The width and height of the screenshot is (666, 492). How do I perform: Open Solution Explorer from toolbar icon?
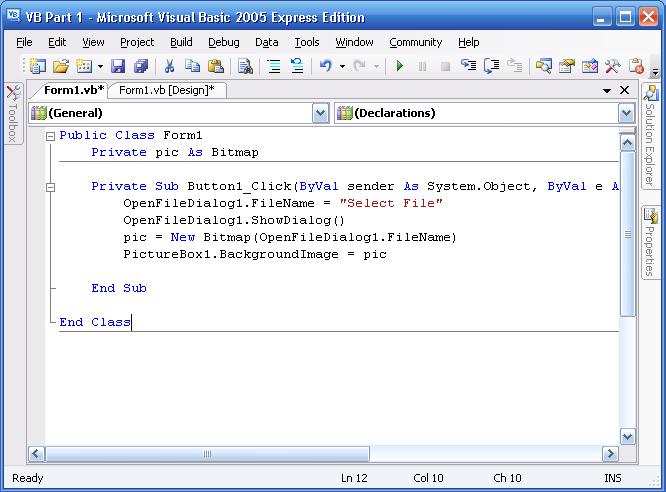coord(543,66)
